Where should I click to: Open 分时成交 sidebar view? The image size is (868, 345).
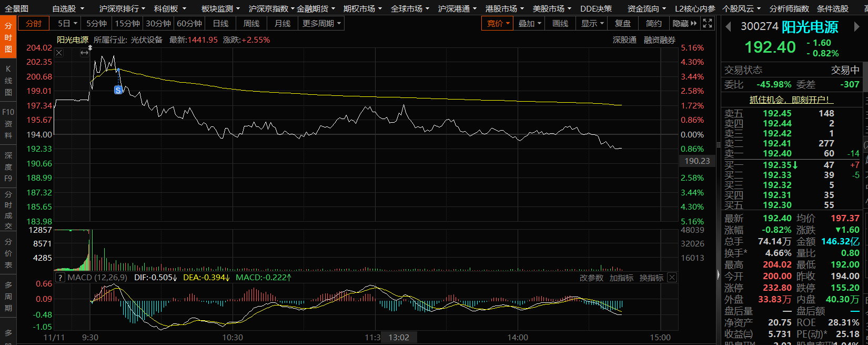pyautogui.click(x=8, y=210)
